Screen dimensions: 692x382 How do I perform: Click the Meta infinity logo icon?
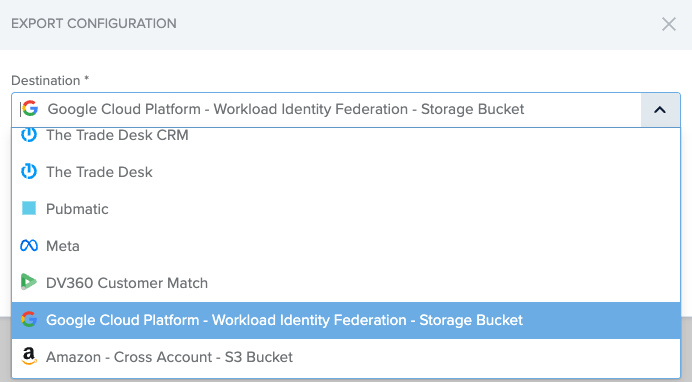click(x=29, y=245)
